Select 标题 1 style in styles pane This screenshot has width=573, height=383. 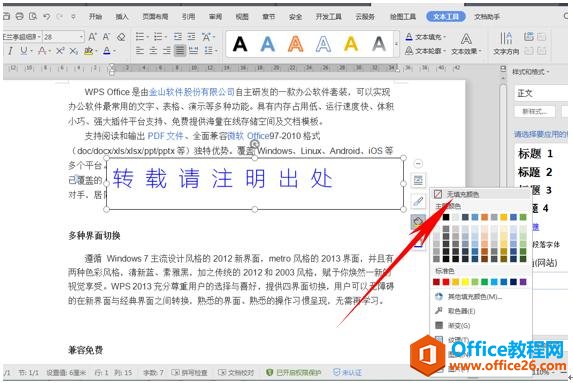535,154
